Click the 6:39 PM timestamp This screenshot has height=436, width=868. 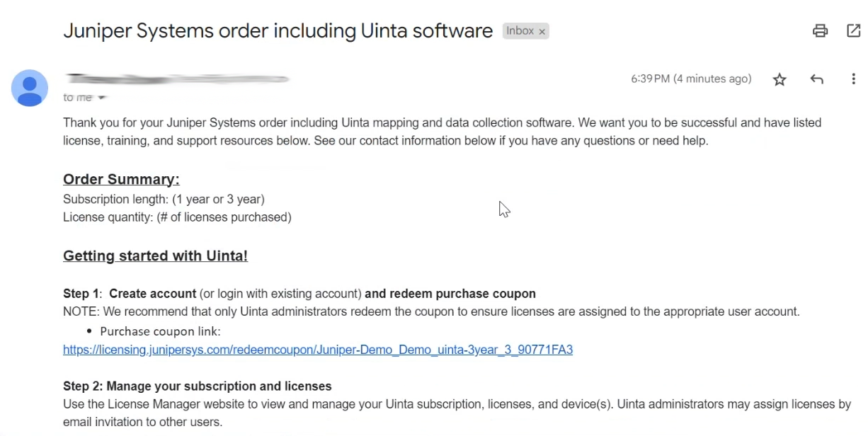click(x=690, y=79)
